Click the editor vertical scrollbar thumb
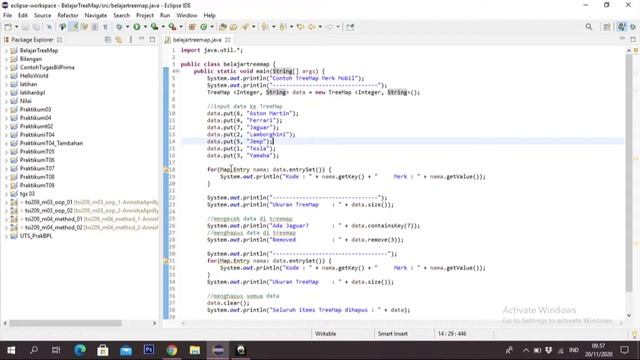Viewport: 640px width, 360px height. coord(629,173)
